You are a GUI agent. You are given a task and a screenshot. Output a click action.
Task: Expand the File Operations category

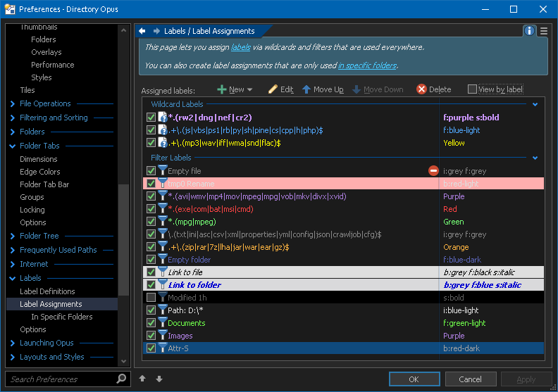pyautogui.click(x=13, y=103)
